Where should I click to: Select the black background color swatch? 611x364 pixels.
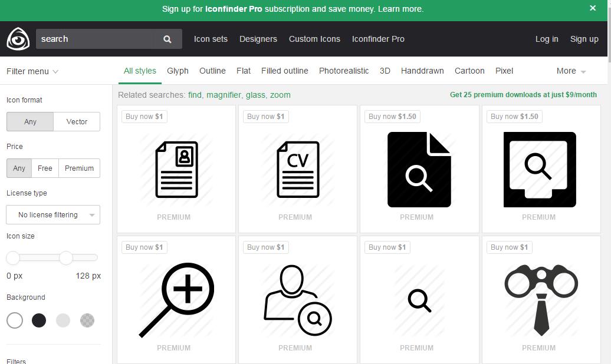coord(39,320)
